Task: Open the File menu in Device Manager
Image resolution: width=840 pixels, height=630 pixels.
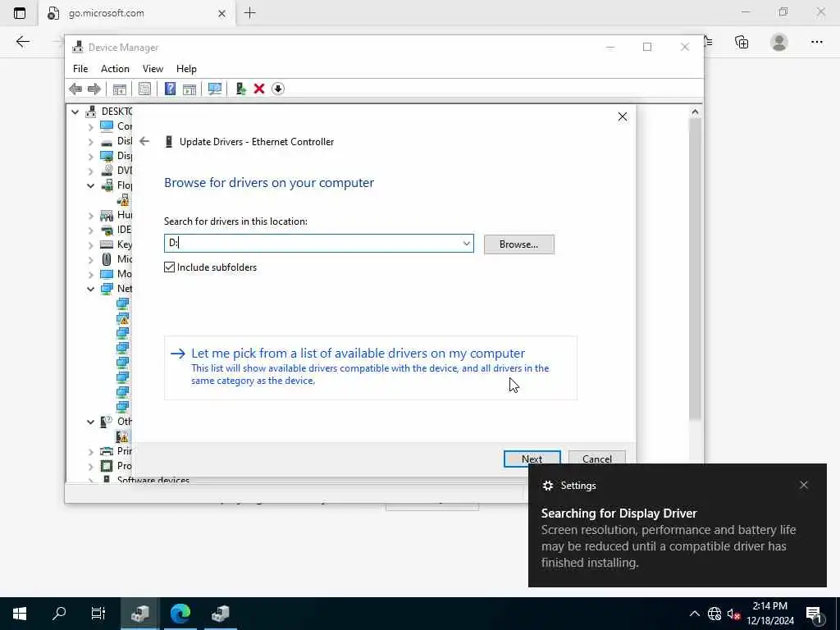Action: (80, 69)
